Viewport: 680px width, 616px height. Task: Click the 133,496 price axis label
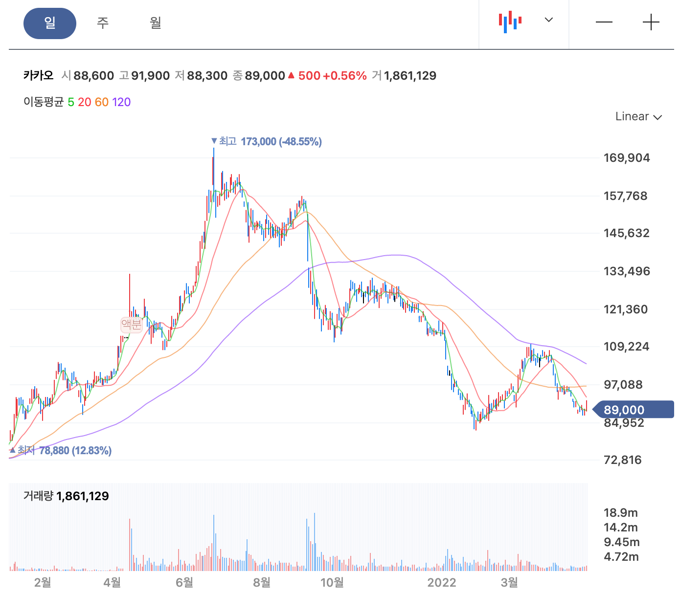click(627, 271)
